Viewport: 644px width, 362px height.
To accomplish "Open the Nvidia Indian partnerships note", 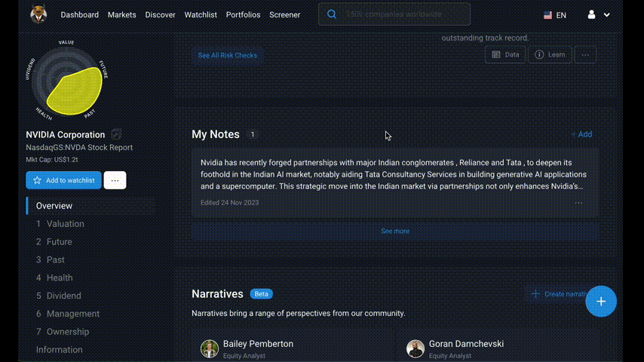I will pos(394,175).
